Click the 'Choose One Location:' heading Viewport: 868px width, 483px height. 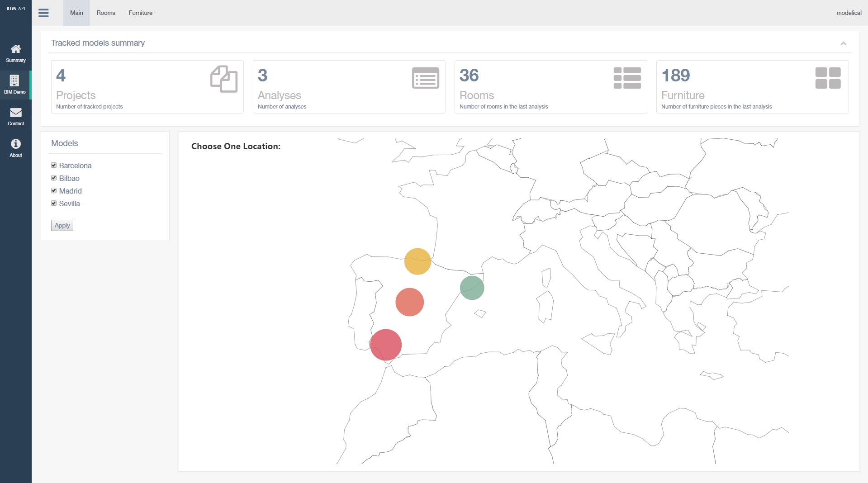point(236,147)
